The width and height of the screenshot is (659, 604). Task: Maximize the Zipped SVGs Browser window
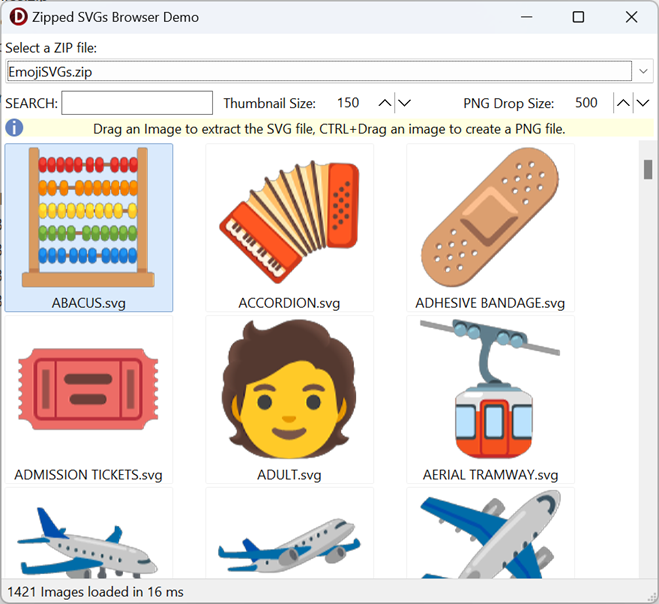tap(578, 17)
